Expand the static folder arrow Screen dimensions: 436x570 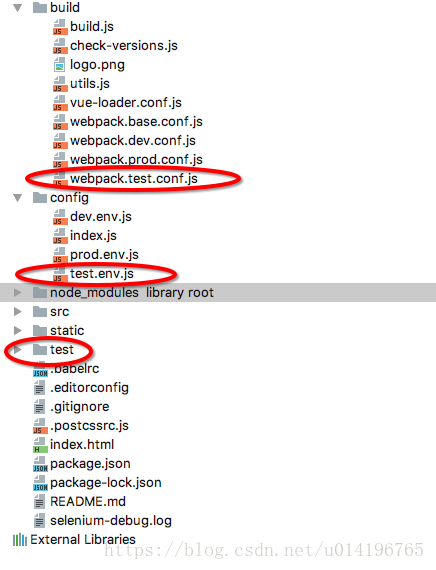(17, 331)
